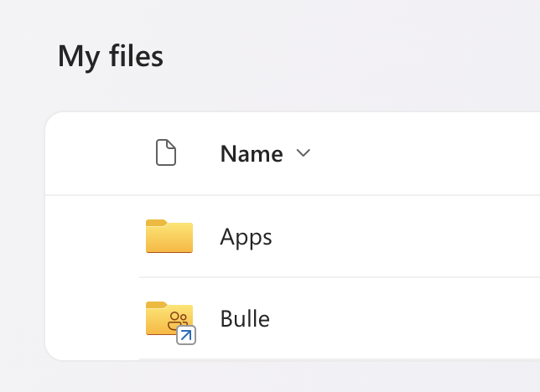Open the shared Bulle folder icon

point(171,322)
